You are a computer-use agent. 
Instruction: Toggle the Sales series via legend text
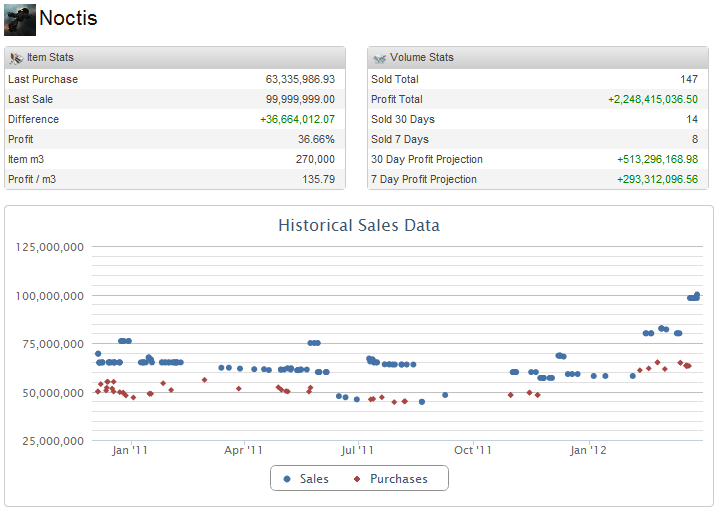click(314, 479)
